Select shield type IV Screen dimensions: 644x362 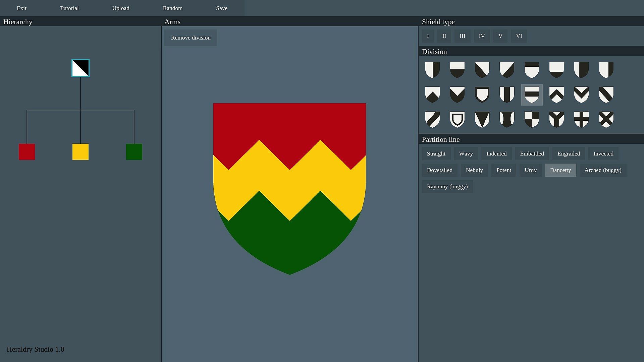(482, 36)
